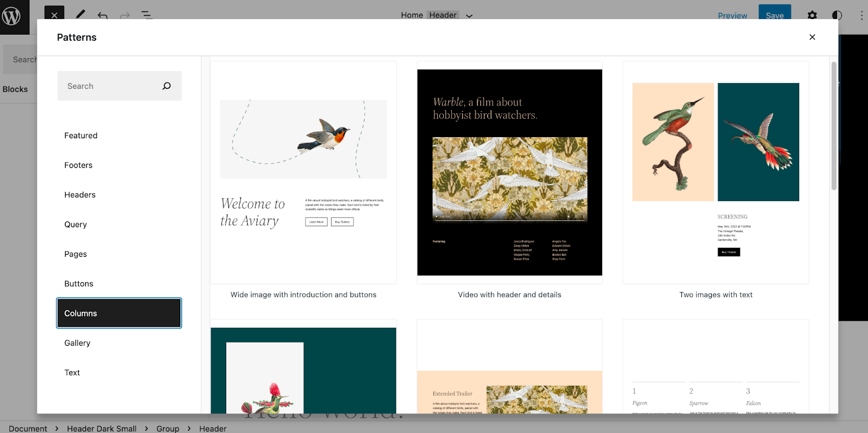Click the Header Dark Small breadcrumb
This screenshot has width=868, height=433.
[101, 428]
